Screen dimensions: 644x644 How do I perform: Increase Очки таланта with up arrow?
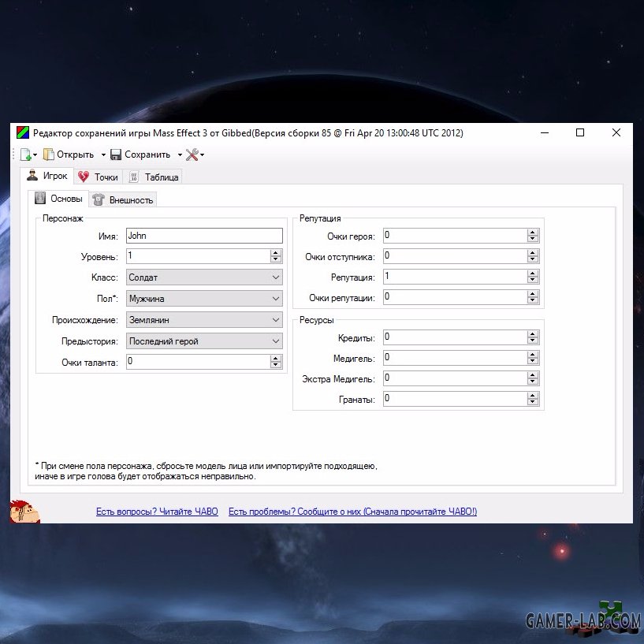point(276,359)
